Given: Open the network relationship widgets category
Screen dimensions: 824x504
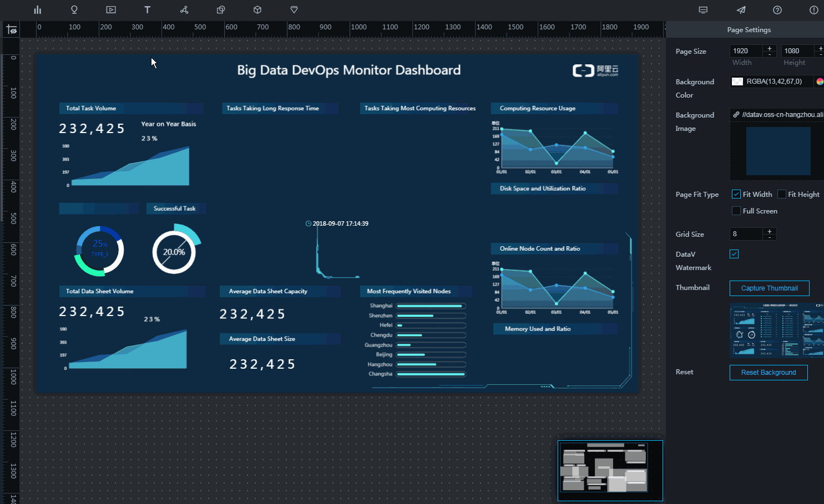Looking at the screenshot, I should click(184, 10).
